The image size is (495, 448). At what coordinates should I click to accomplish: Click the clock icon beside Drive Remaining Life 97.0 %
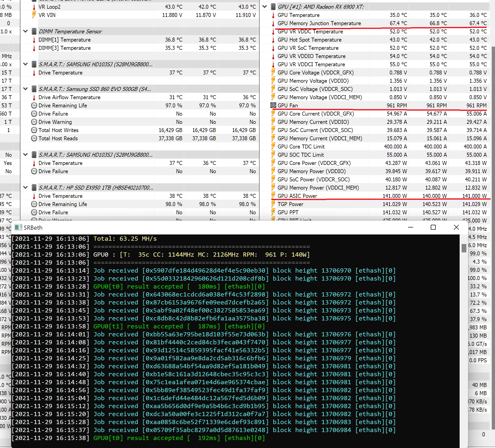click(x=34, y=105)
